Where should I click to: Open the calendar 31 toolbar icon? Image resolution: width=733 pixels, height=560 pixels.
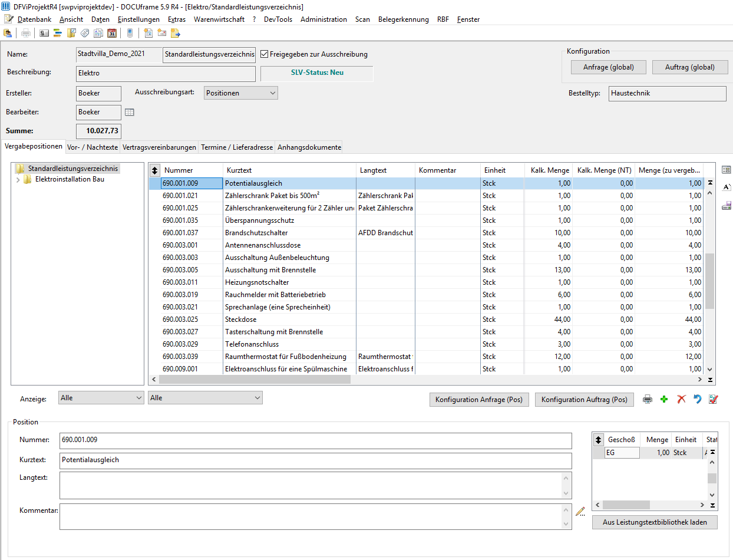click(x=112, y=33)
